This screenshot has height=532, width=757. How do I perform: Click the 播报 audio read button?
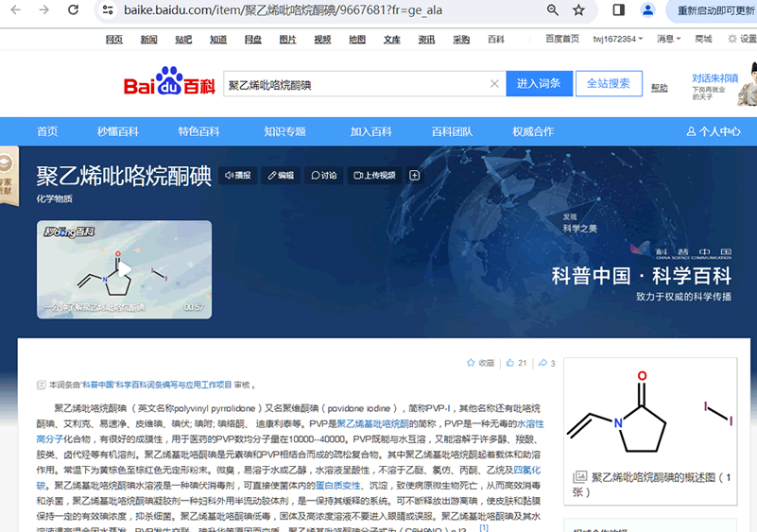pyautogui.click(x=238, y=175)
